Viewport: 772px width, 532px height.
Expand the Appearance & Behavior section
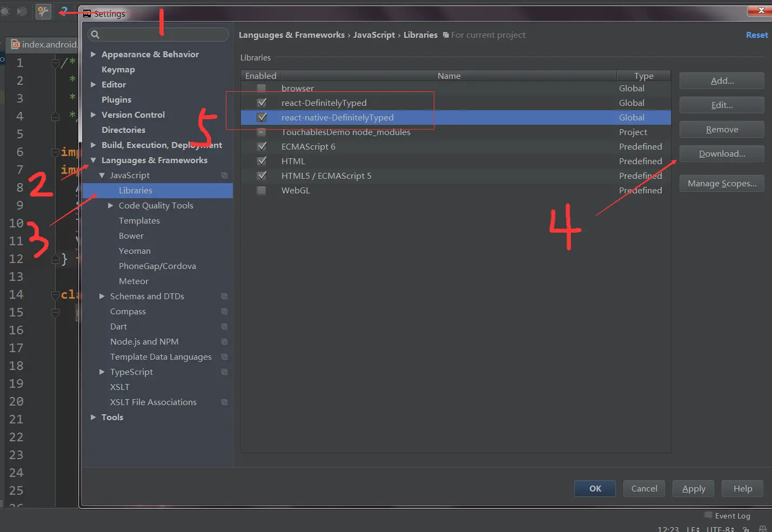coord(93,54)
